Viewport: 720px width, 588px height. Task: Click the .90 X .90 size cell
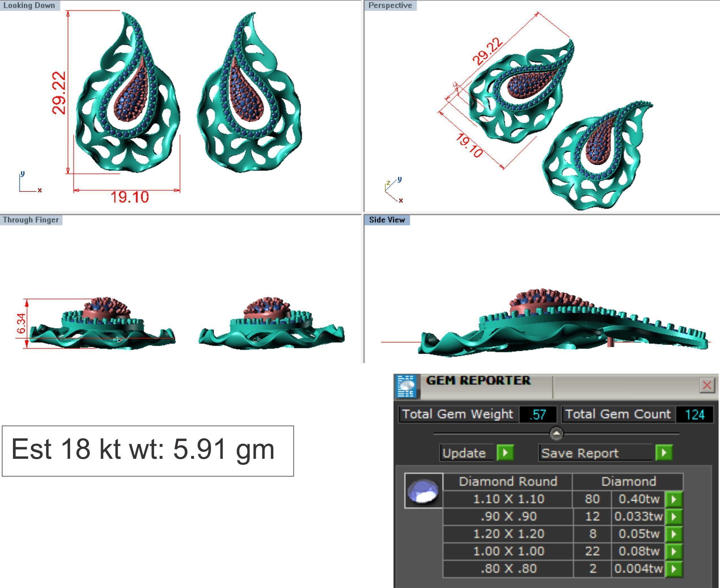508,516
